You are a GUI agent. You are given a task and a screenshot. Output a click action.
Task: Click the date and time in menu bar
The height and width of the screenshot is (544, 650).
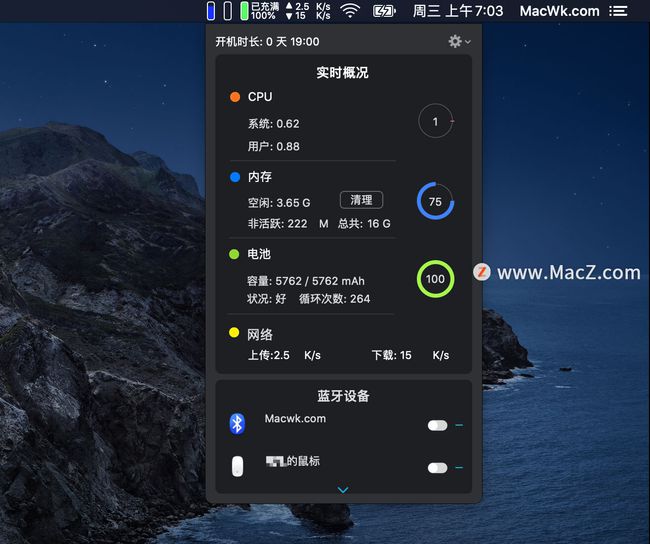pyautogui.click(x=458, y=11)
